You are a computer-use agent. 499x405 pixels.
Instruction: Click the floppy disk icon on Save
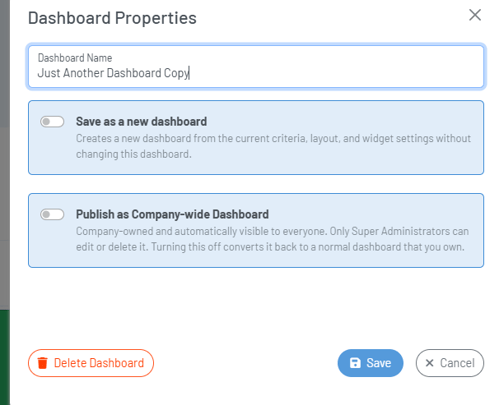355,363
